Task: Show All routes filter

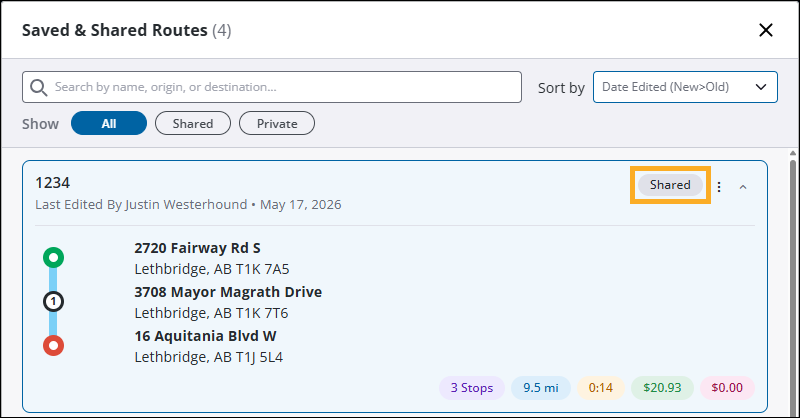Action: [109, 124]
